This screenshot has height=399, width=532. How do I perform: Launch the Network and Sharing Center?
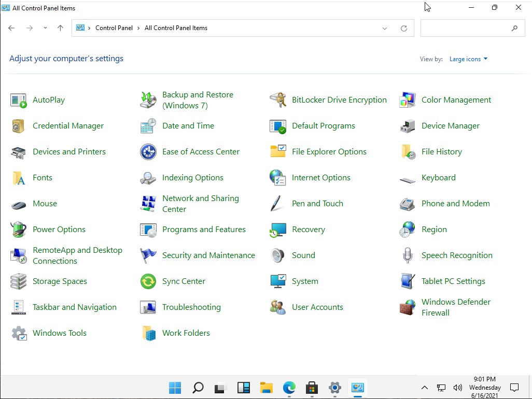[x=201, y=203]
